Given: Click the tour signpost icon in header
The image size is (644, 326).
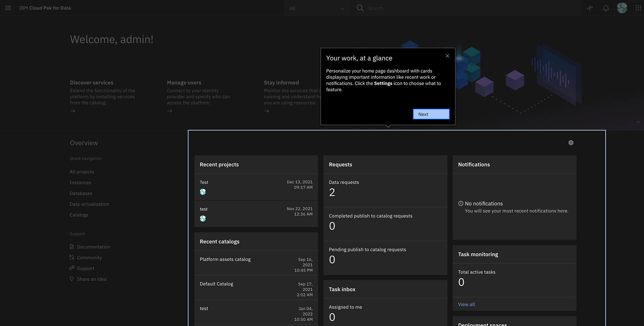Looking at the screenshot, I should click(x=590, y=8).
